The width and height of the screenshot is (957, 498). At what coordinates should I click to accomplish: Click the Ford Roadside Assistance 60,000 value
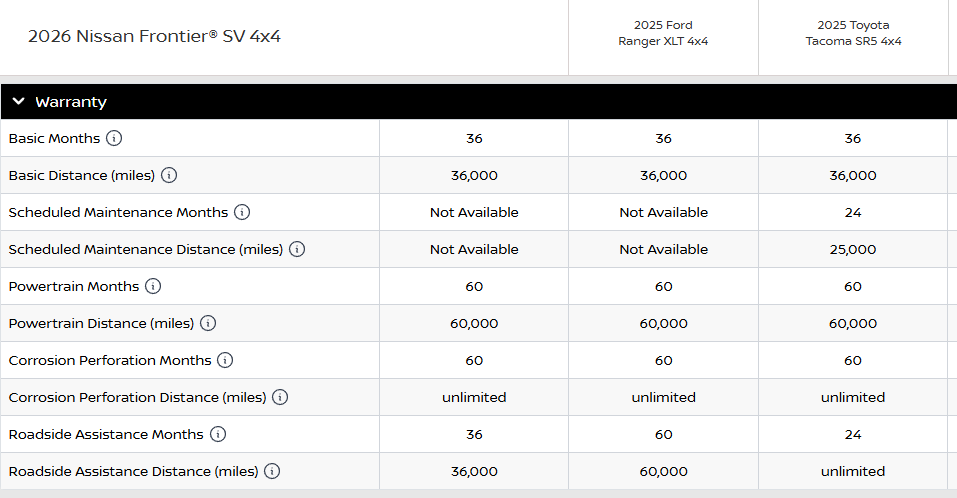663,471
